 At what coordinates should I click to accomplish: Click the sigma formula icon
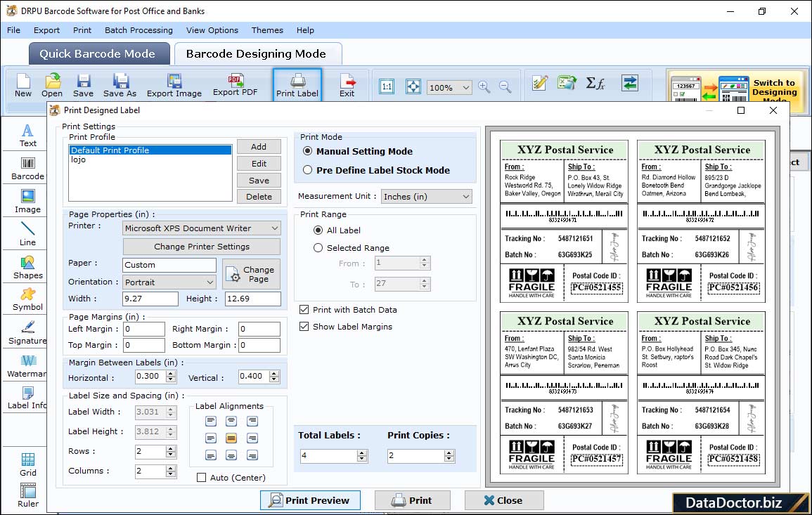[x=595, y=83]
